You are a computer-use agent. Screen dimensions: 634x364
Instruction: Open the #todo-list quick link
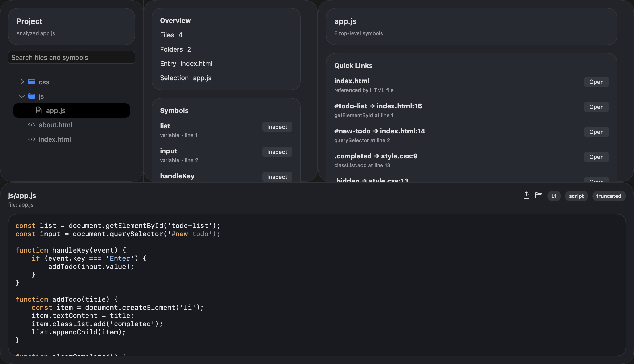pos(596,107)
